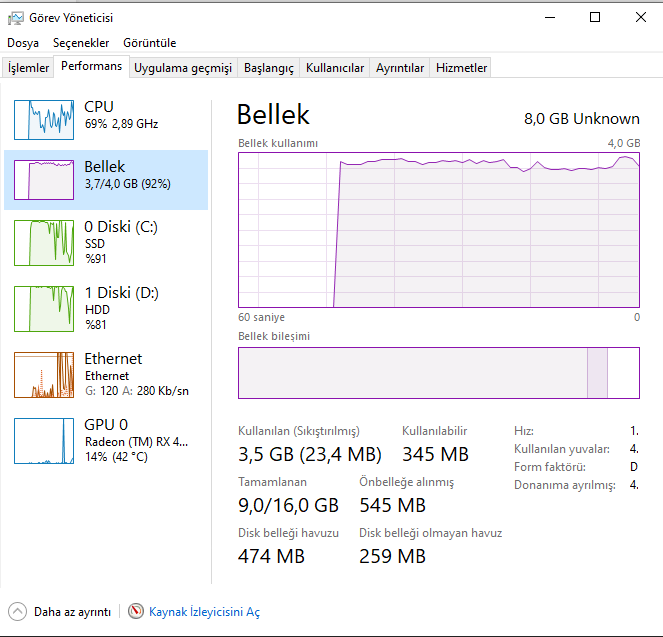
Task: Click the Kaynak İzleyicisi gauge icon
Action: click(x=137, y=611)
